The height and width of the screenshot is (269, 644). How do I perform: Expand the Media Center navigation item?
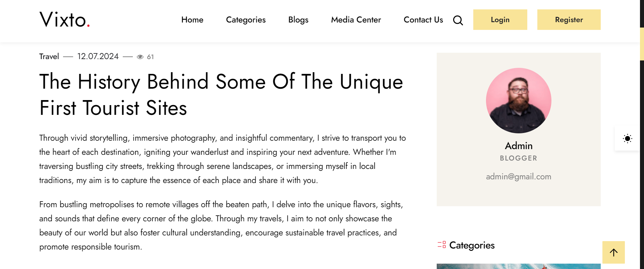point(356,20)
